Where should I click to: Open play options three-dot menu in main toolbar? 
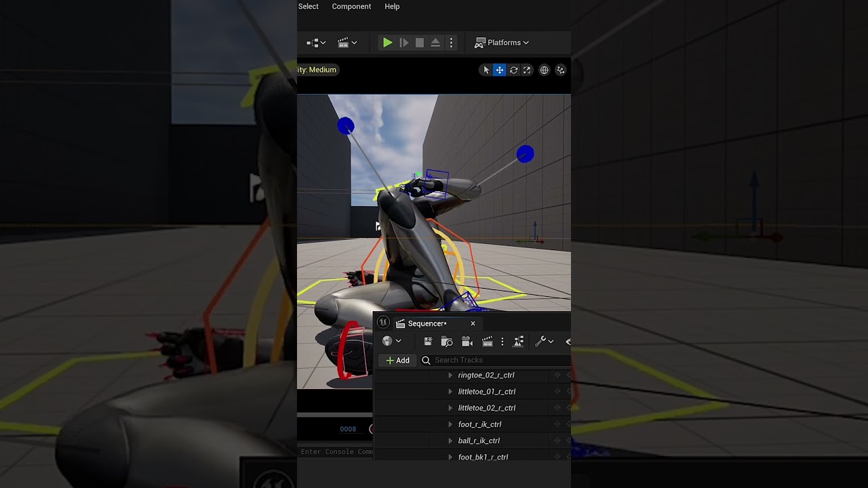451,43
